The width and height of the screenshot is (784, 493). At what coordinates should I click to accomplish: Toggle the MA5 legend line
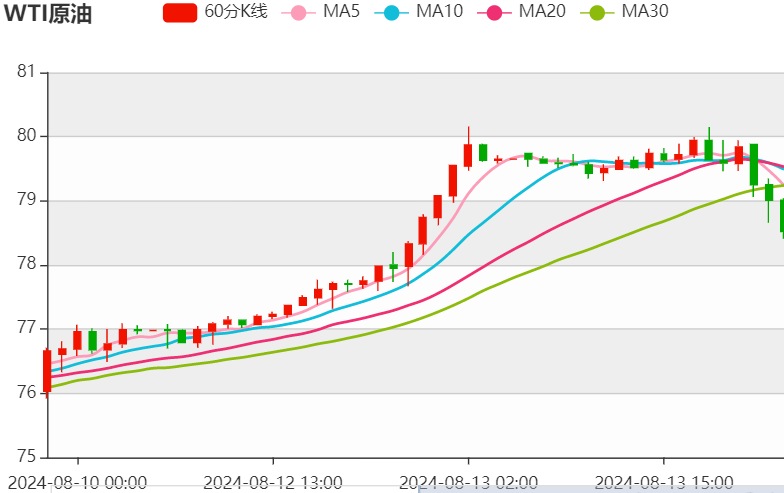point(320,12)
